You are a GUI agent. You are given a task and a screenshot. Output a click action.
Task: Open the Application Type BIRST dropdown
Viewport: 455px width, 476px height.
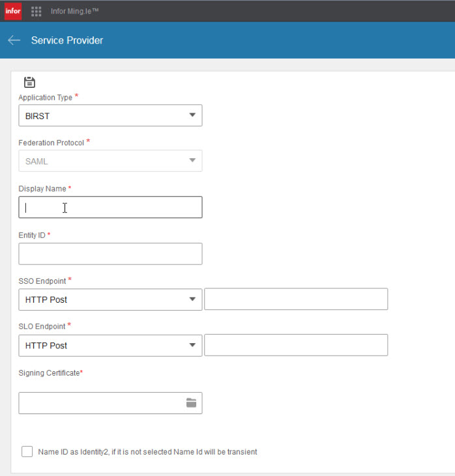(x=110, y=115)
